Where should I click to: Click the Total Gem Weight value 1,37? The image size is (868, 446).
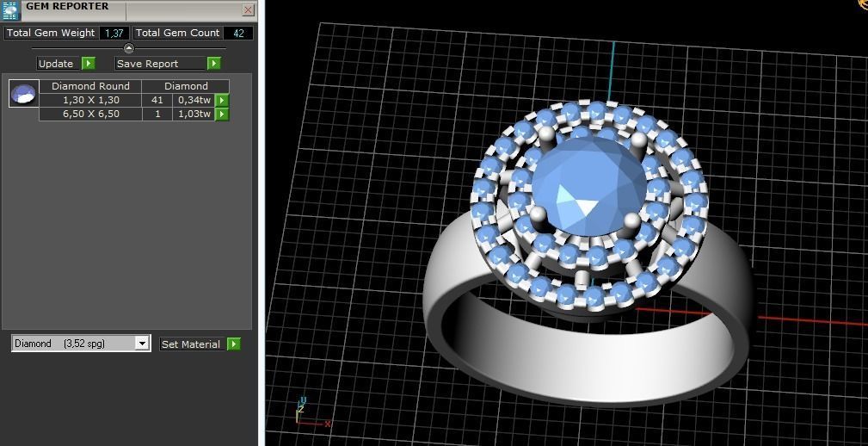coord(114,33)
